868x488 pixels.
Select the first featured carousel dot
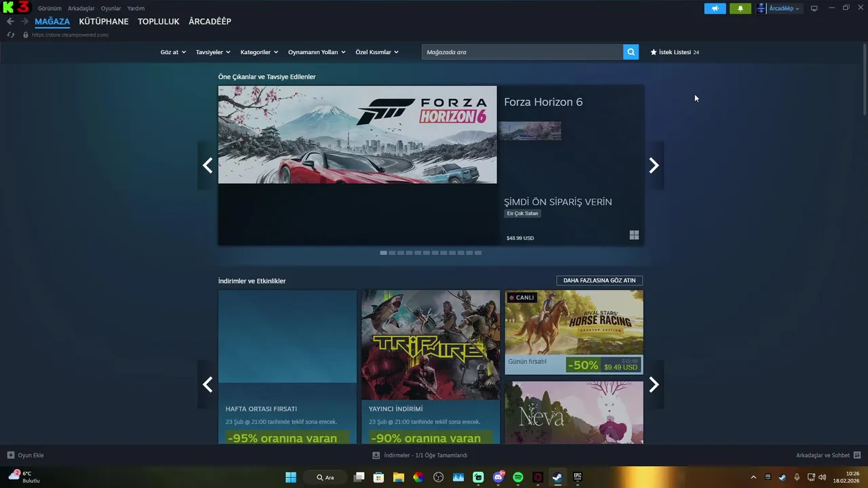coord(384,253)
